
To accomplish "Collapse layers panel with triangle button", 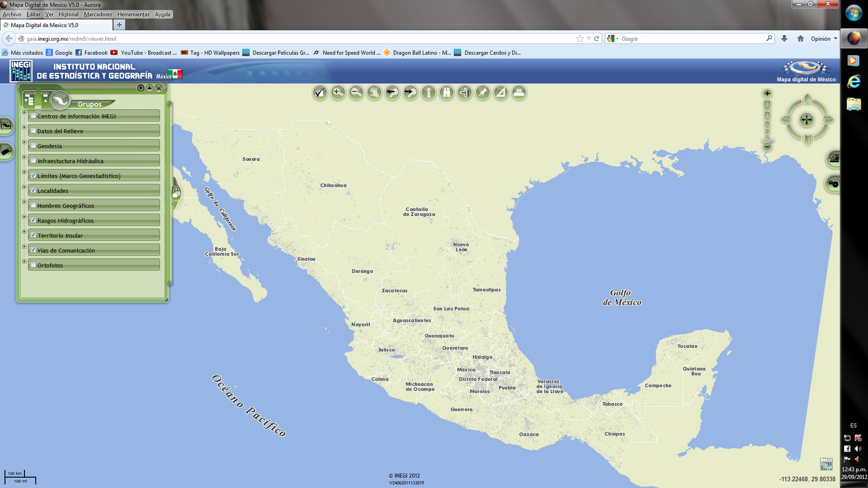I will [150, 88].
